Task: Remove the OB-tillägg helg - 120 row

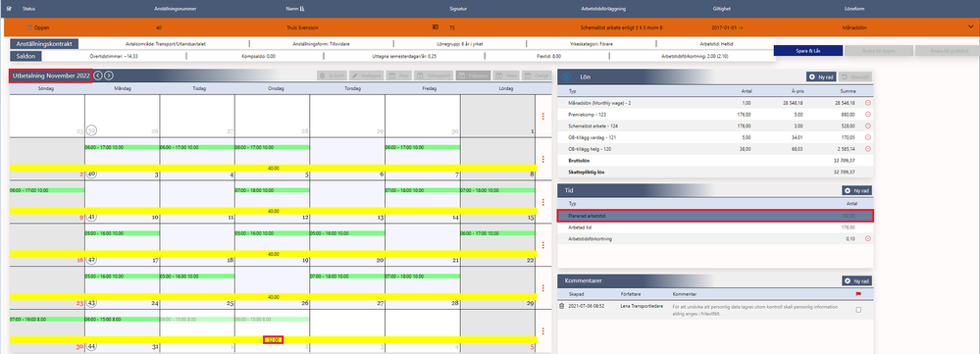Action: (868, 149)
